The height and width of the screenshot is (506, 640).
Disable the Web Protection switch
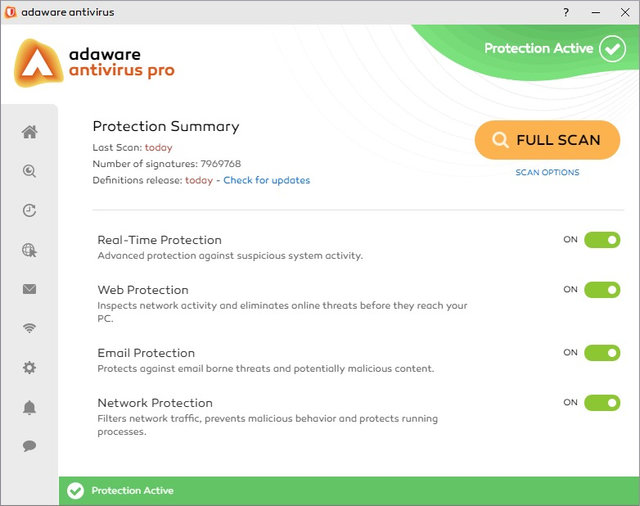pos(602,290)
